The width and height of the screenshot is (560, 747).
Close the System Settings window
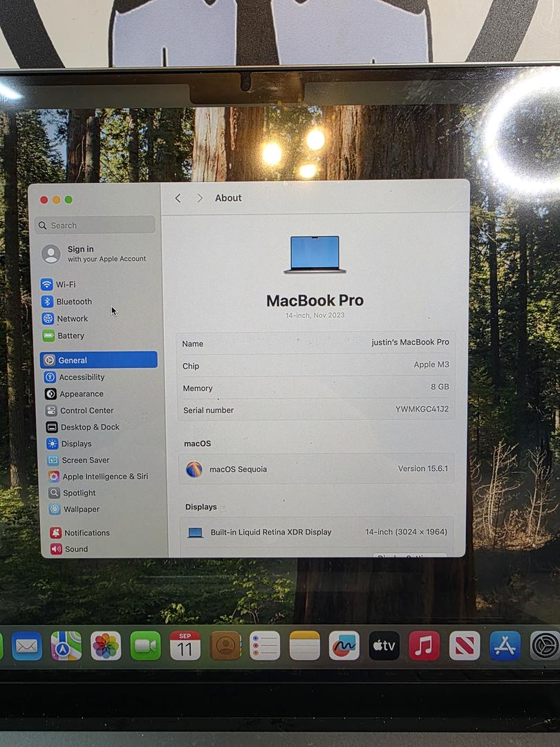44,200
